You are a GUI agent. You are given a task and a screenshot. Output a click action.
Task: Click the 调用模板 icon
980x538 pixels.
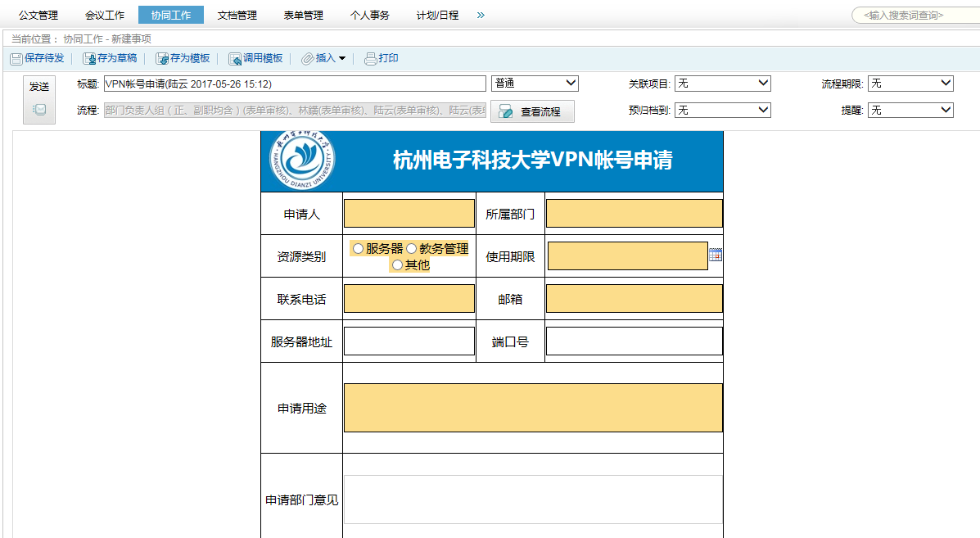[235, 59]
